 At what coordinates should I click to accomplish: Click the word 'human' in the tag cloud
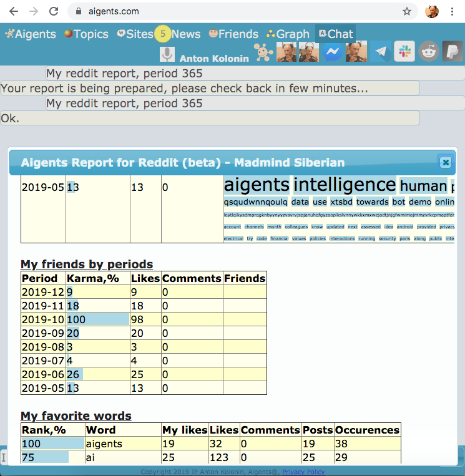(x=423, y=186)
